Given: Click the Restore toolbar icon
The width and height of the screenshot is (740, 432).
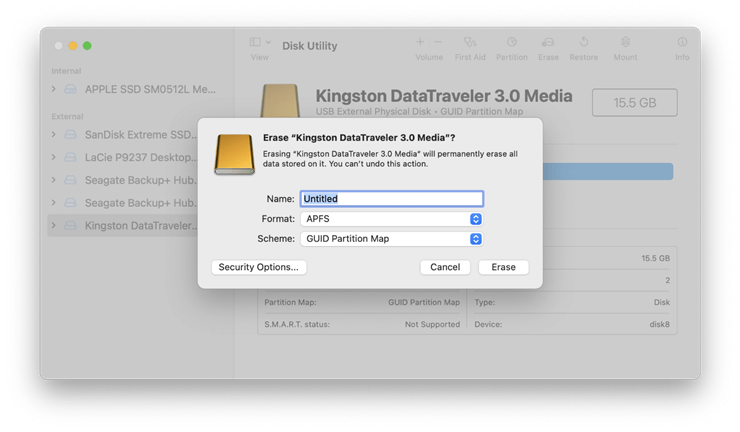Looking at the screenshot, I should pos(584,42).
